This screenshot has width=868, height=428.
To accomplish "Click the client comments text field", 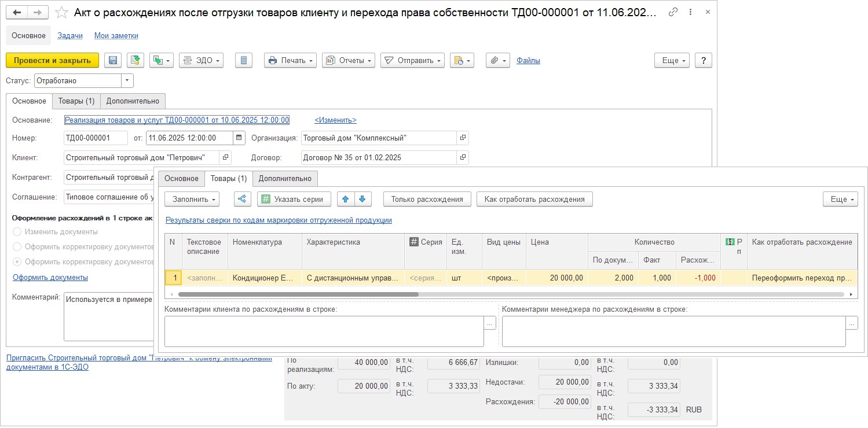I will (x=324, y=331).
